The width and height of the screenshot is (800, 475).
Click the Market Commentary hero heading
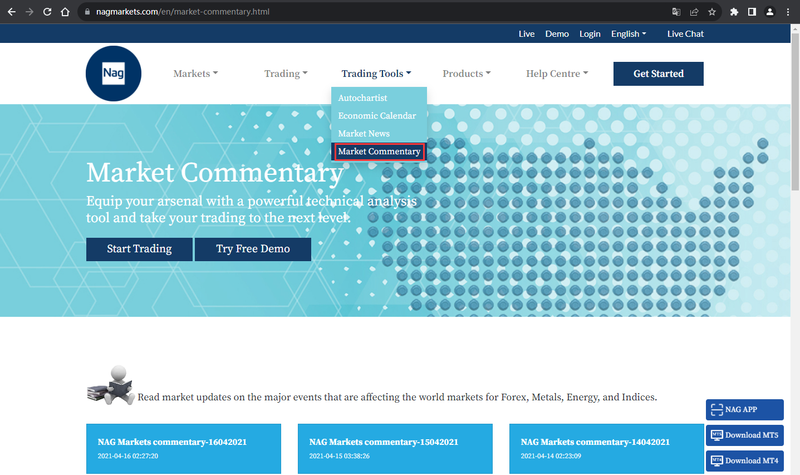[214, 172]
